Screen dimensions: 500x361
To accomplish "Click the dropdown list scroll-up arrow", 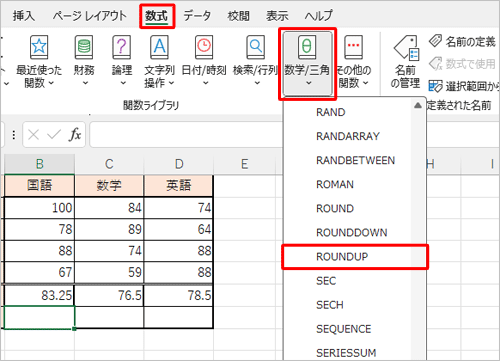I will [418, 106].
